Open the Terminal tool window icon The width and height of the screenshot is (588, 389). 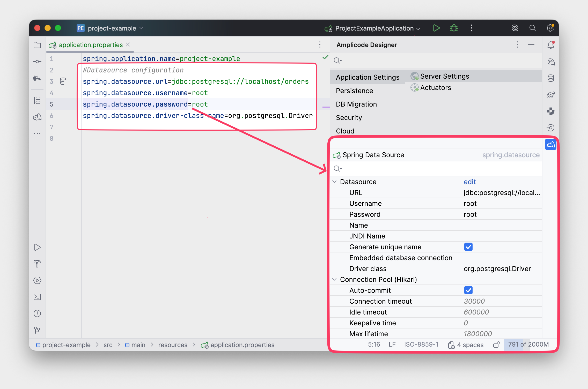(37, 297)
